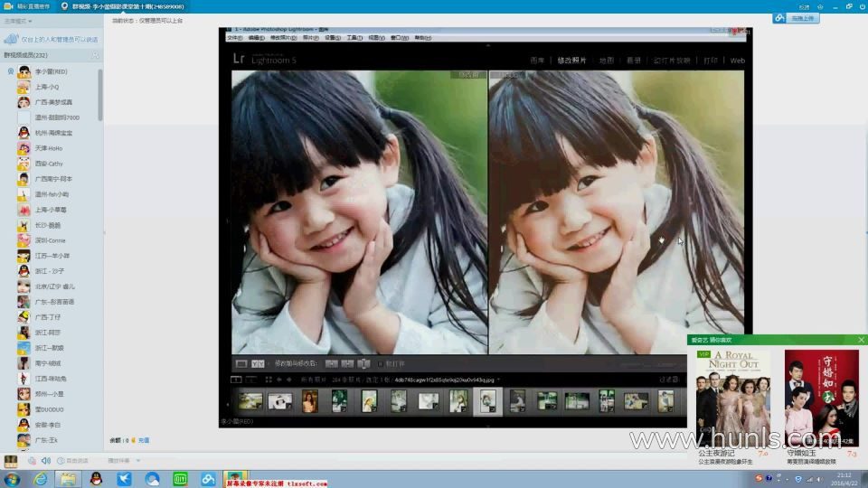This screenshot has height=488, width=868.
Task: Open the 编辑 menu in Lightroom
Action: tap(256, 38)
